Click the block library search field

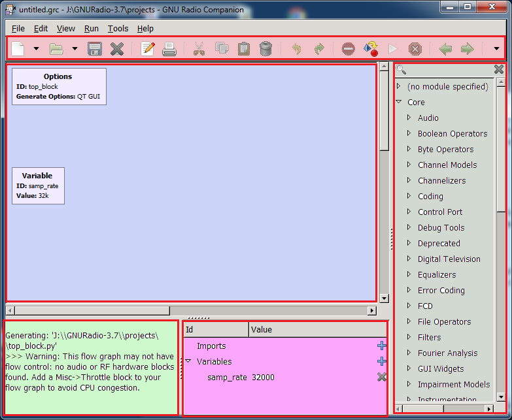click(450, 69)
